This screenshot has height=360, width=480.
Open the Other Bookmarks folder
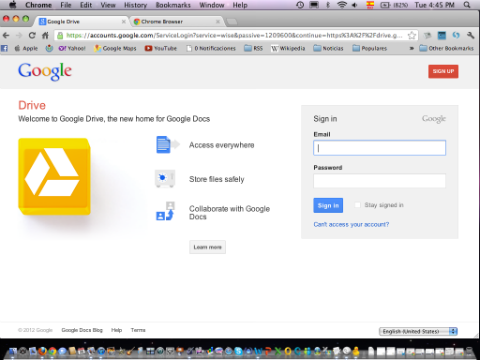pyautogui.click(x=446, y=48)
